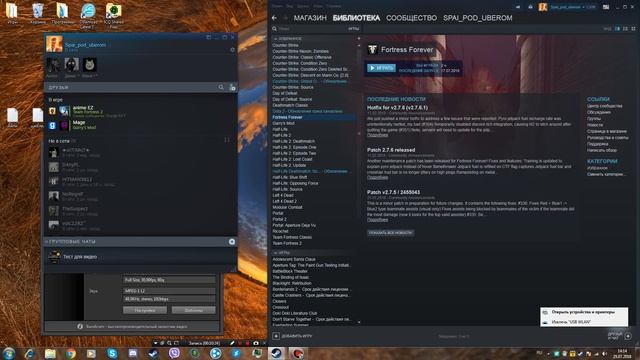Click camera screenshot icon in recorder bar

256,343
